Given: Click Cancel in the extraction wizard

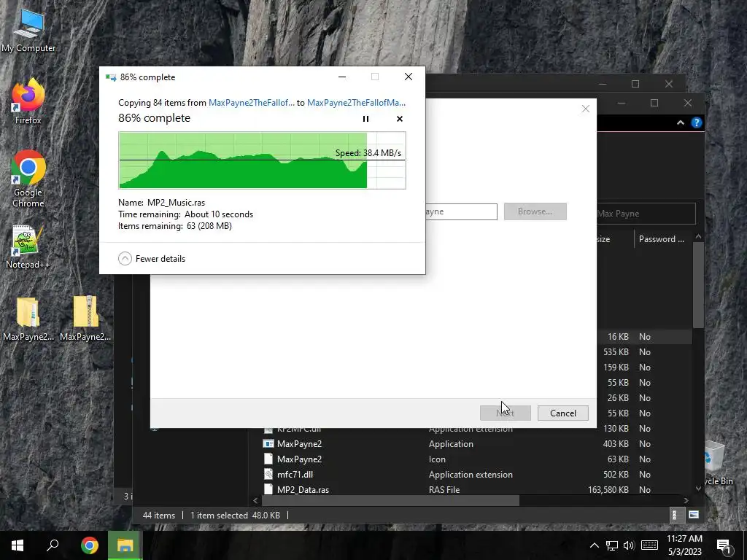Looking at the screenshot, I should pyautogui.click(x=562, y=413).
